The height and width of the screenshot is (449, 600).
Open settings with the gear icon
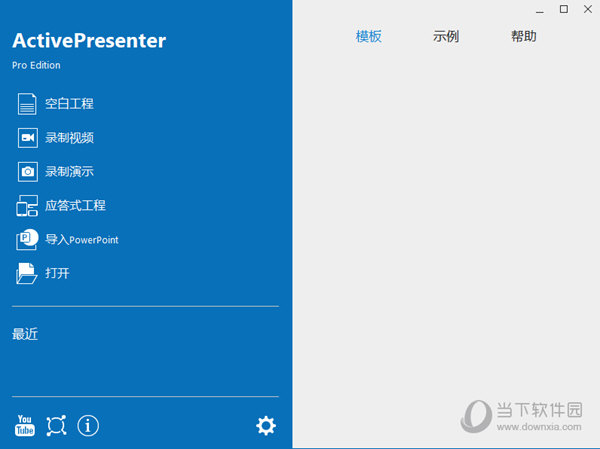coord(266,426)
